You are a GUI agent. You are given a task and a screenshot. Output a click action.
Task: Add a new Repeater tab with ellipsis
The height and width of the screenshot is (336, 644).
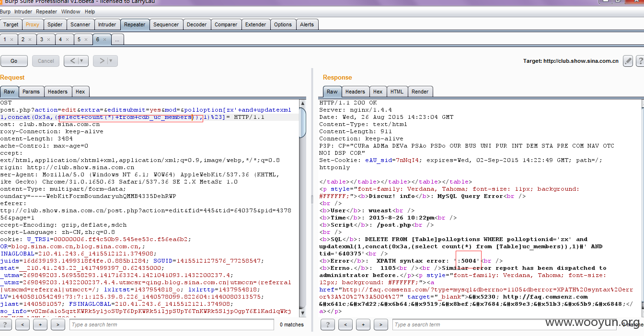(117, 39)
